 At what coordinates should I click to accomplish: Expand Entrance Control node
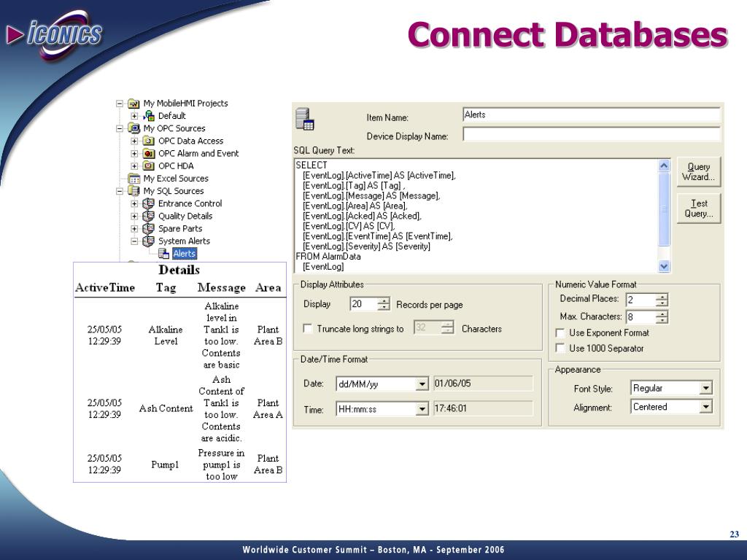(x=134, y=203)
